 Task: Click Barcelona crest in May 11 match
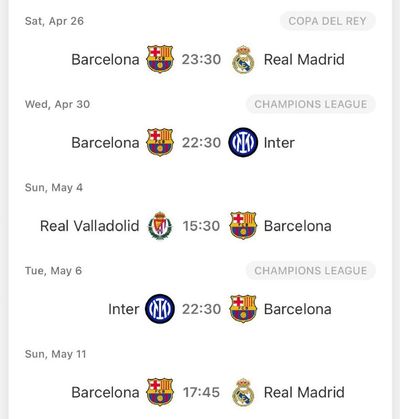[x=160, y=392]
